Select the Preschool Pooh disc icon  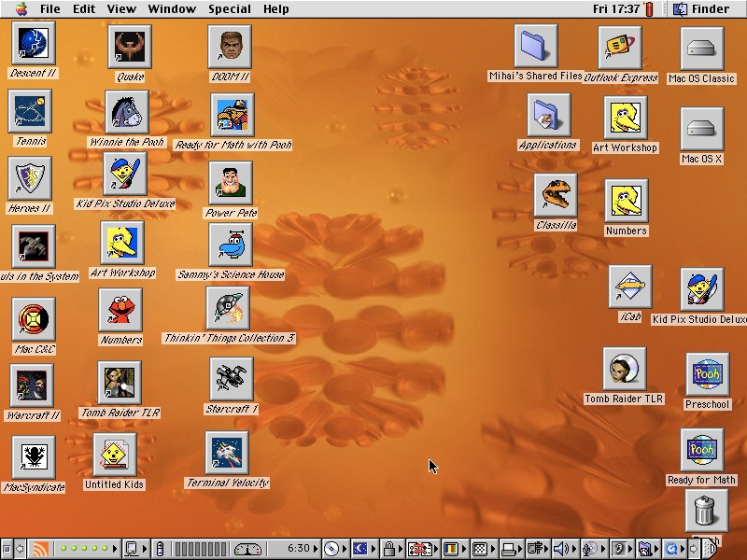click(708, 375)
